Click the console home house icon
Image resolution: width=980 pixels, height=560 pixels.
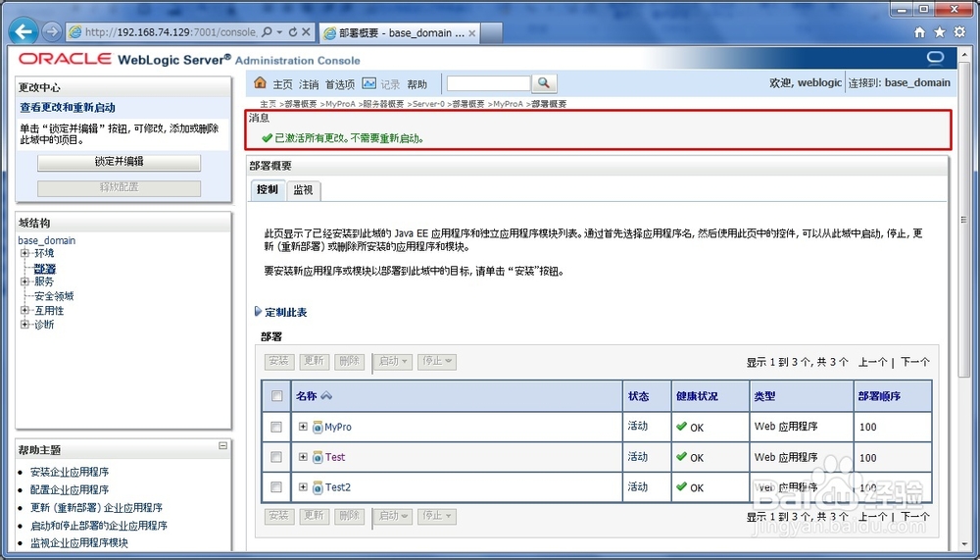point(260,82)
